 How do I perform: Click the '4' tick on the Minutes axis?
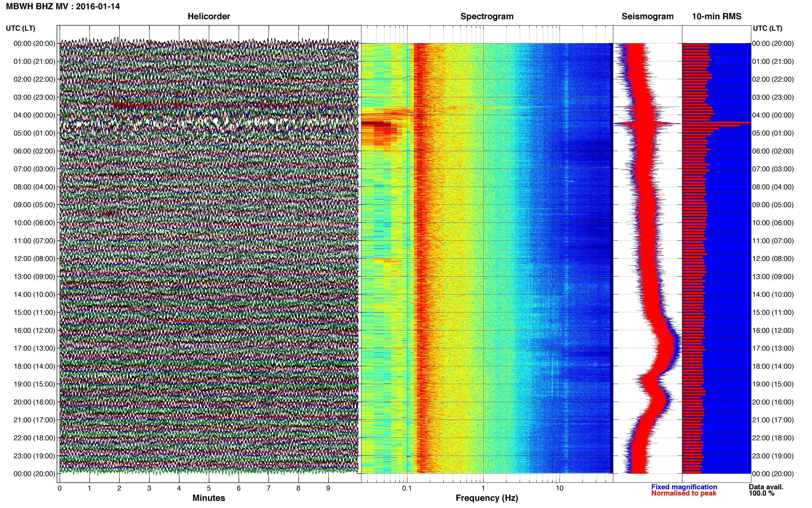point(179,488)
